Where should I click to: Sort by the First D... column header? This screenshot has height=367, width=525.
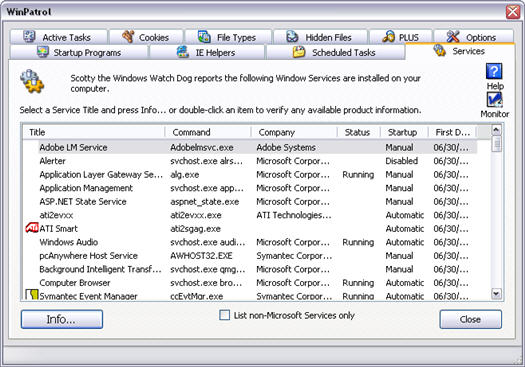(453, 132)
